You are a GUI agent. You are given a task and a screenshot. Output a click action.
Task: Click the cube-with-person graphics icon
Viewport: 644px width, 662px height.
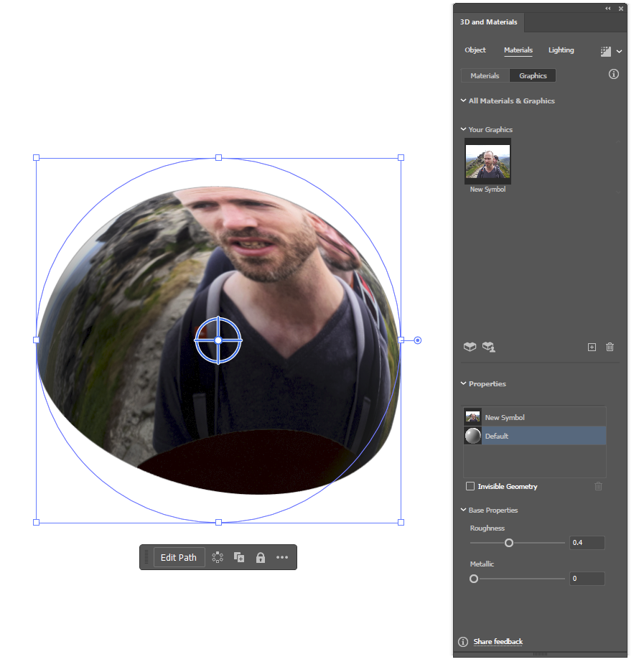[489, 347]
